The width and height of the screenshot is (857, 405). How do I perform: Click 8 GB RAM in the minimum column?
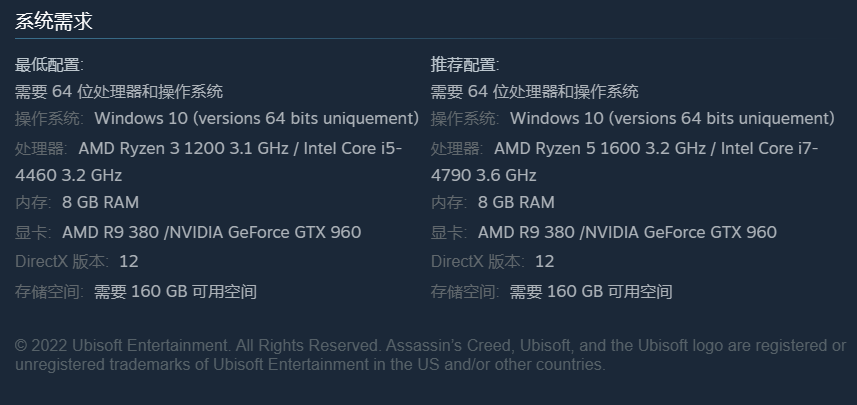click(100, 203)
